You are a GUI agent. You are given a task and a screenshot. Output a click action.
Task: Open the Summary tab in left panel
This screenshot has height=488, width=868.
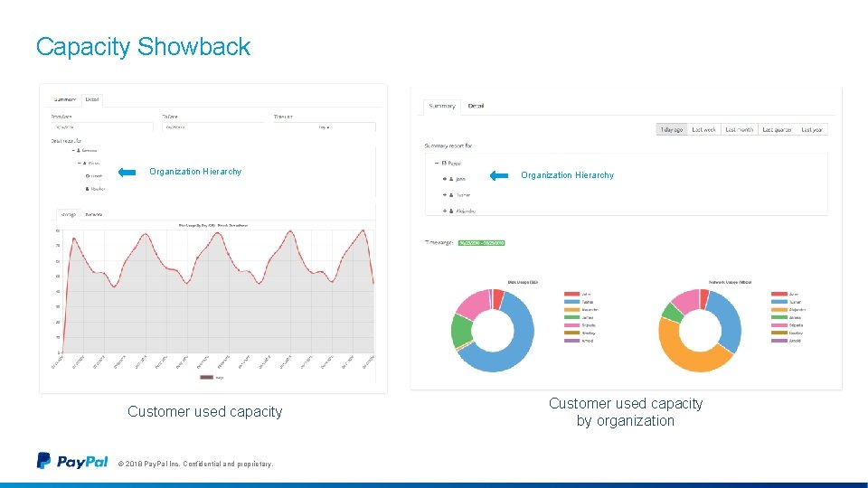65,99
